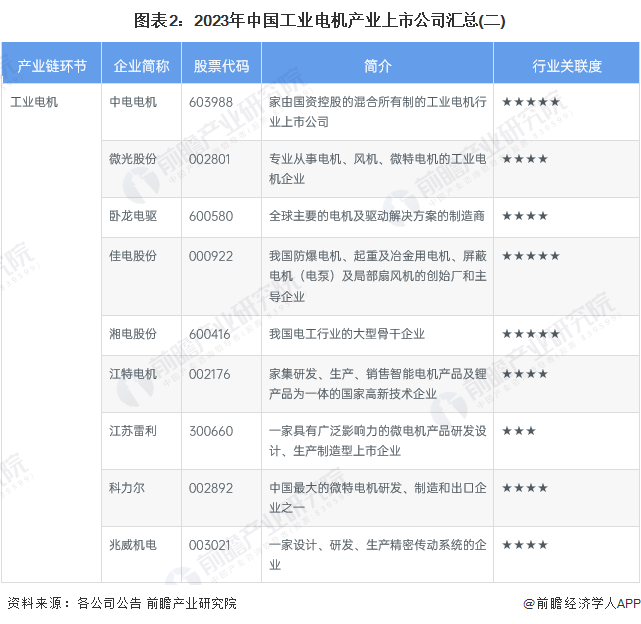Select company name '江特电机'

pos(133,374)
